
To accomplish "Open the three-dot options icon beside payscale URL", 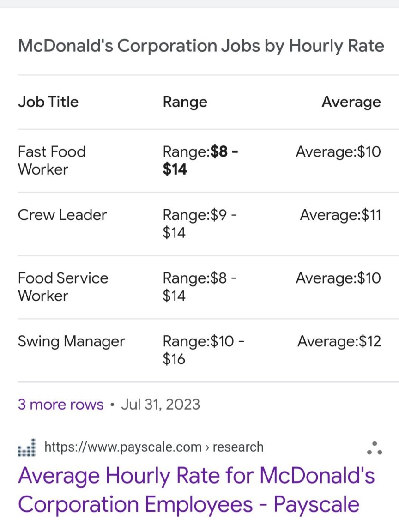I will click(375, 448).
